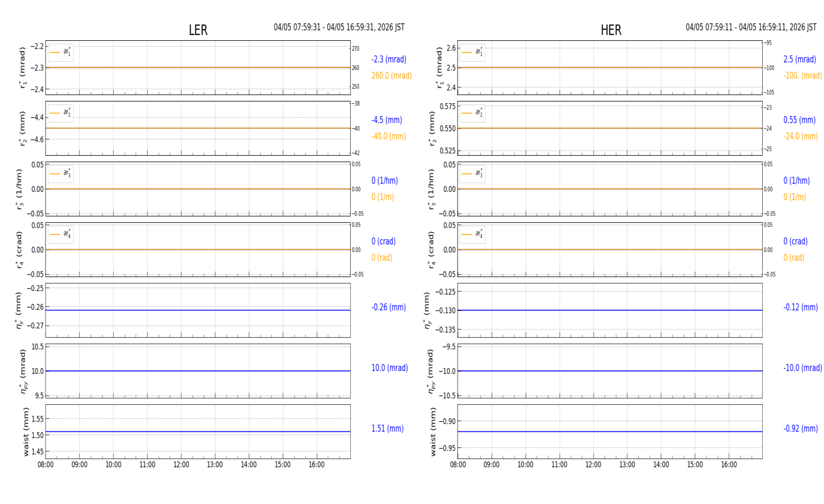Click the LER r3* (1/hm) axis label
Image resolution: width=824 pixels, height=504 pixels.
[x=20, y=189]
